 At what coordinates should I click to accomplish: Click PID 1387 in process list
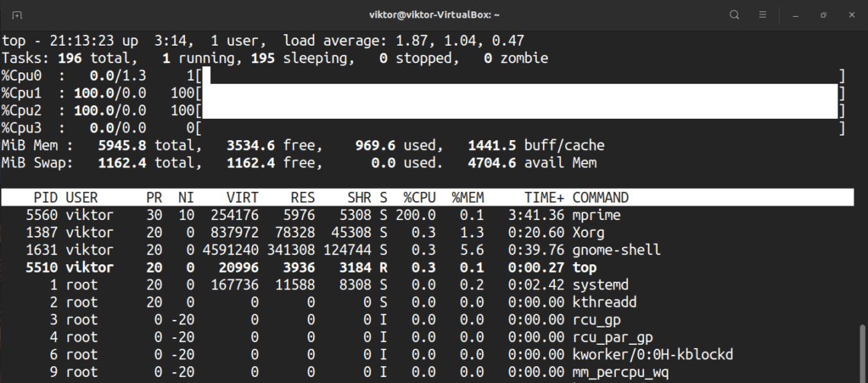[42, 232]
